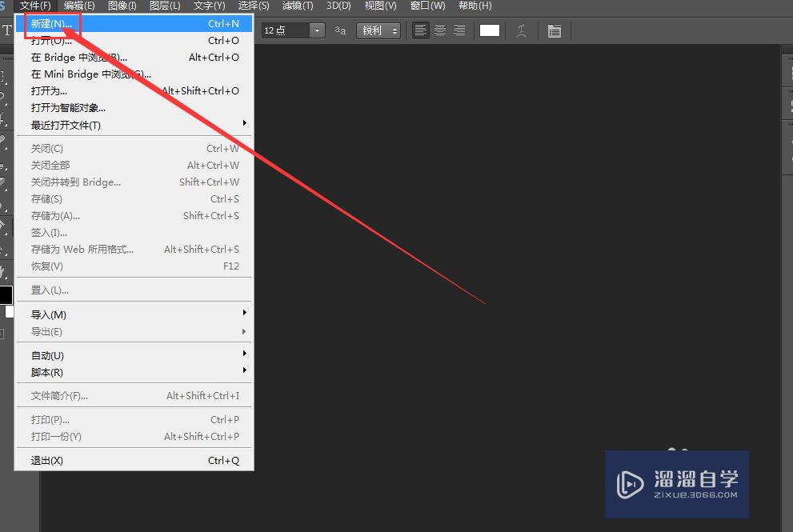Open the 3D(D) menu
The width and height of the screenshot is (793, 532).
[x=338, y=6]
